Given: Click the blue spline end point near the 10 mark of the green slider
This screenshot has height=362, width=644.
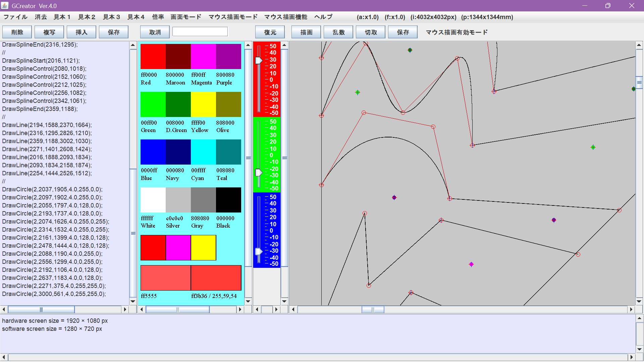Looking at the screenshot, I should tap(472, 145).
